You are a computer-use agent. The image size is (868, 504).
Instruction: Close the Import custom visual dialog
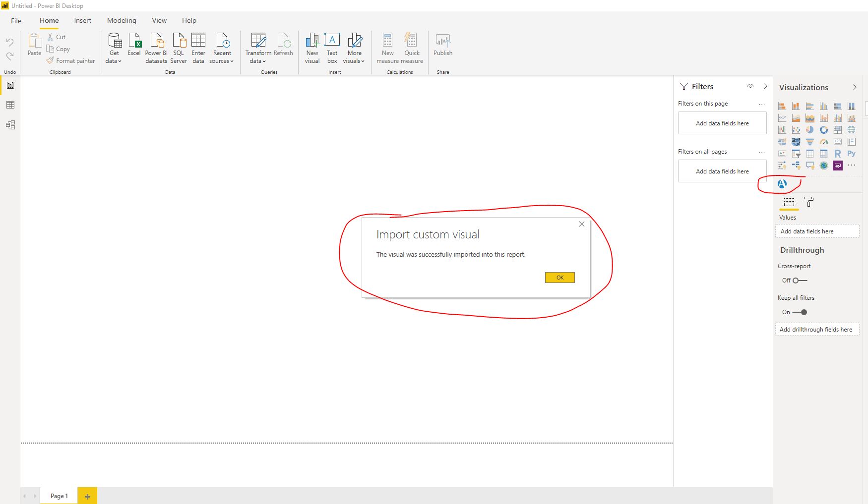(x=582, y=224)
